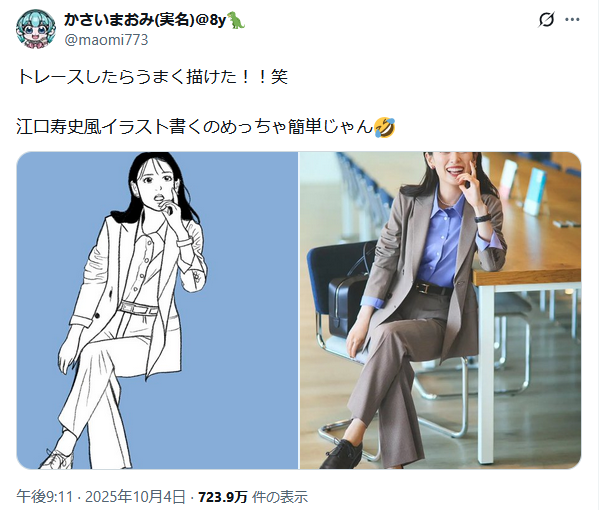This screenshot has height=510, width=605.
Task: Click the black bag on the chair
Action: [346, 302]
